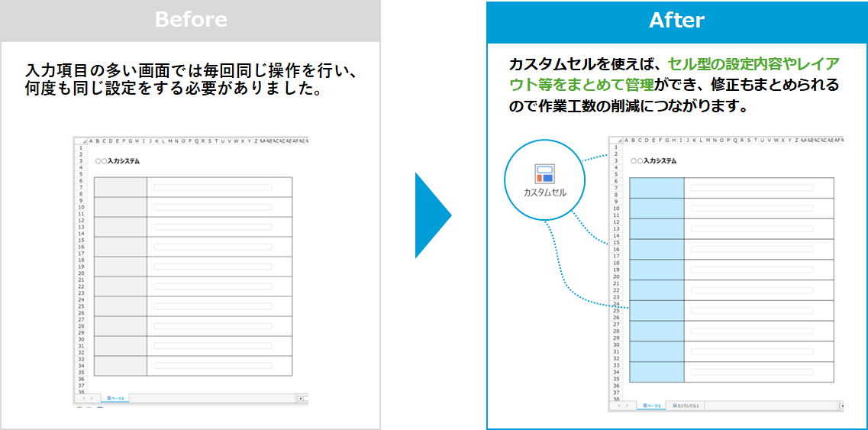
Task: Click the ○○入力システム title in Before sheet
Action: click(118, 162)
